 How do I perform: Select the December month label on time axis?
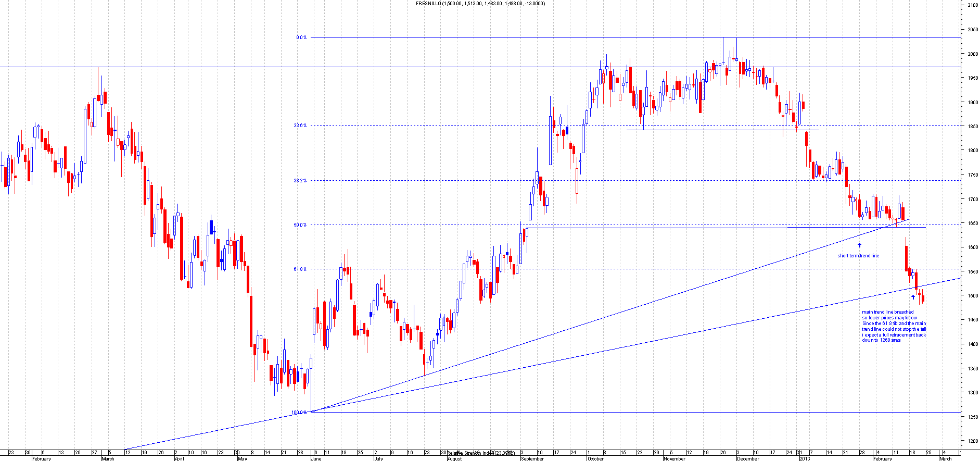pos(748,459)
